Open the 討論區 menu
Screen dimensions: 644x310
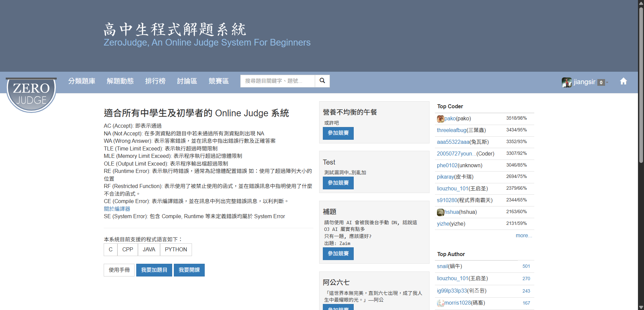187,81
